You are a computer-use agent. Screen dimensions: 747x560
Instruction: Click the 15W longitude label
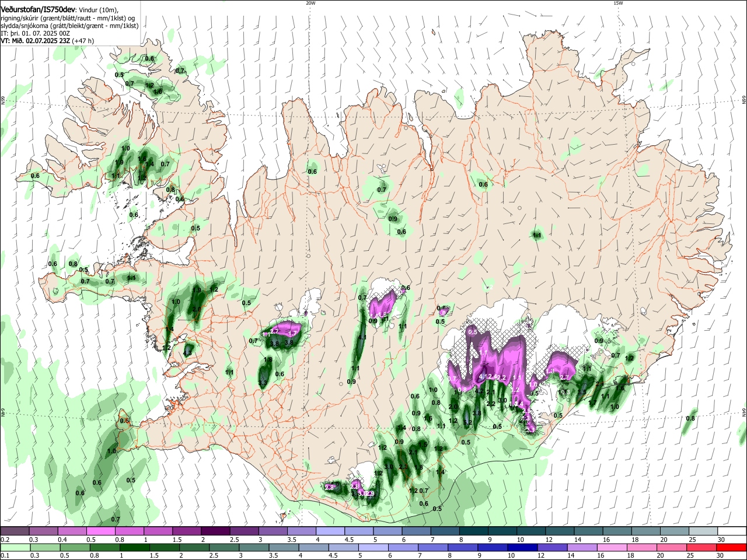point(617,3)
